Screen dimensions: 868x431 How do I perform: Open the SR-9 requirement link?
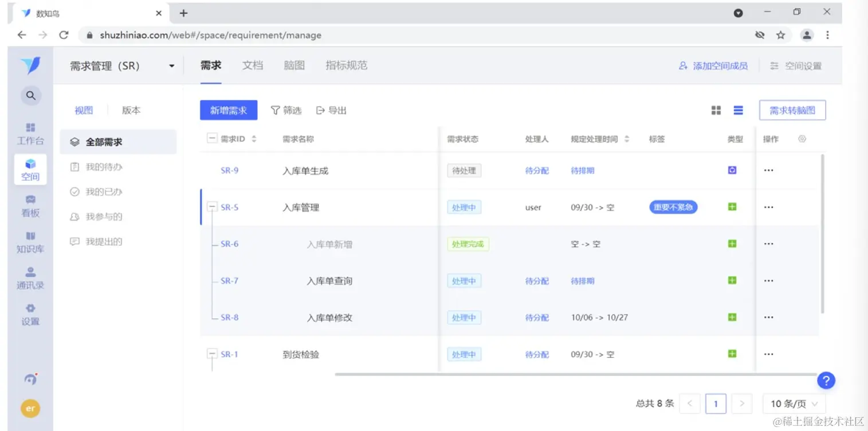click(230, 171)
